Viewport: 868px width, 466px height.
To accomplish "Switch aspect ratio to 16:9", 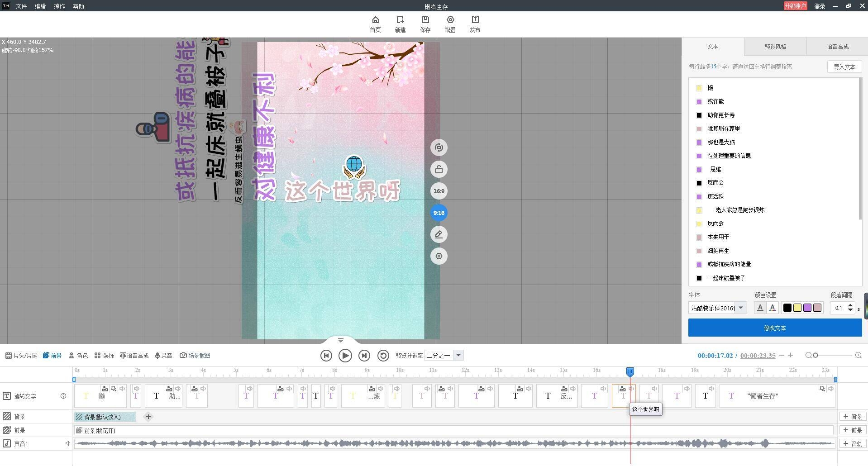I will tap(438, 190).
